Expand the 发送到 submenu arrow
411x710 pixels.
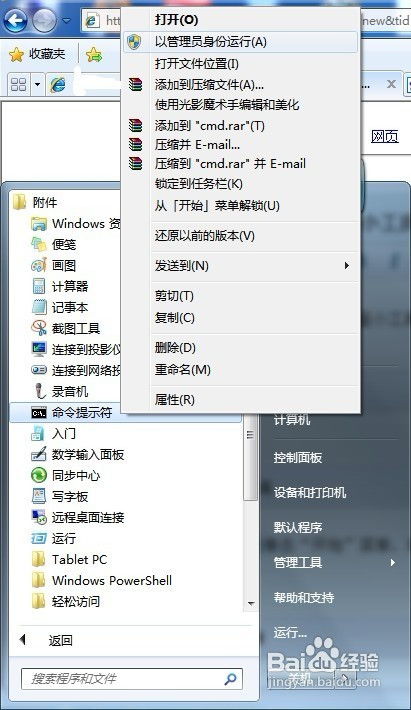click(346, 265)
